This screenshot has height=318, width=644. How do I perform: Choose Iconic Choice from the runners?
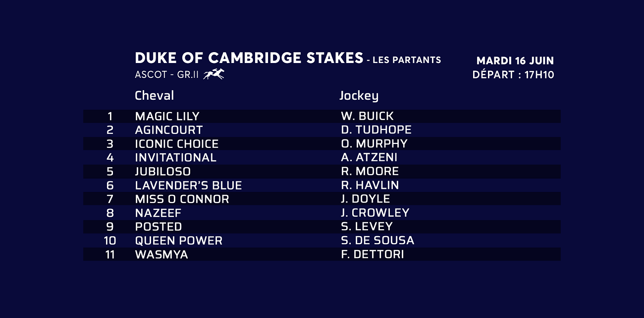point(176,144)
